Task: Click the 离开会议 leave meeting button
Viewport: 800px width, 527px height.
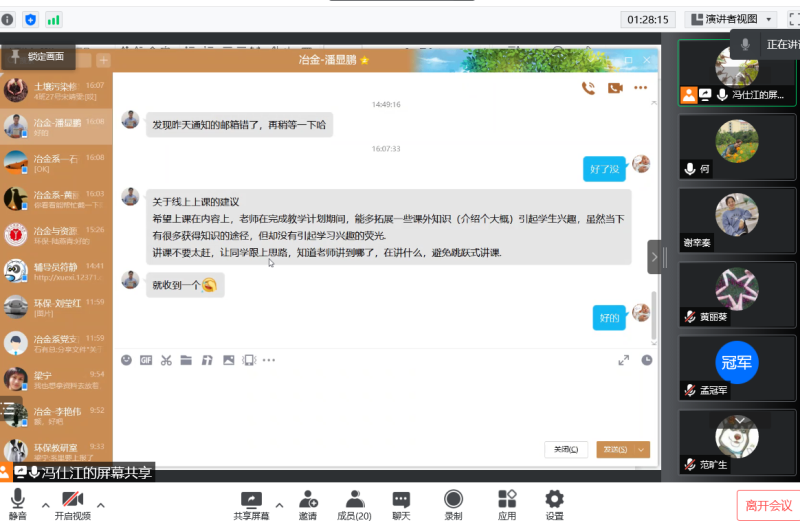Action: coord(767,505)
